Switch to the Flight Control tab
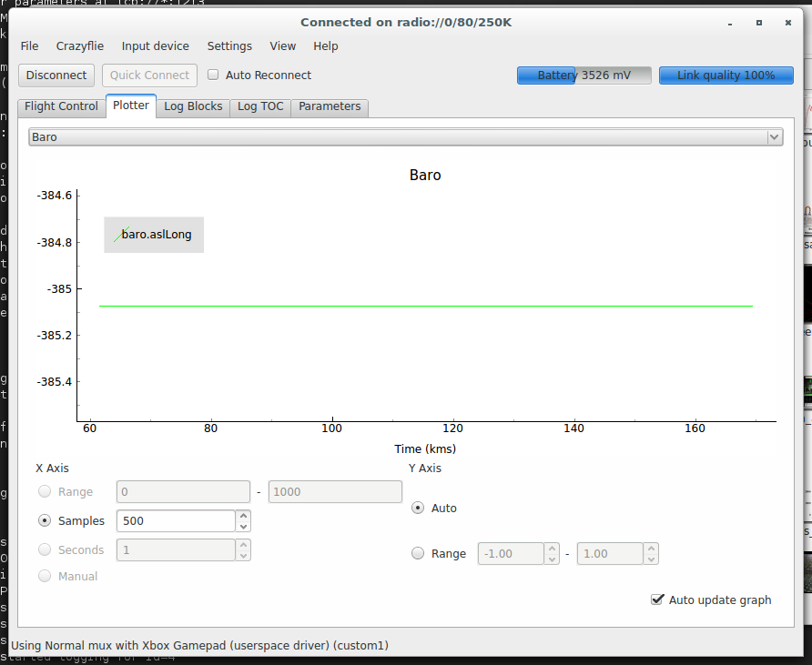The image size is (812, 665). click(61, 106)
